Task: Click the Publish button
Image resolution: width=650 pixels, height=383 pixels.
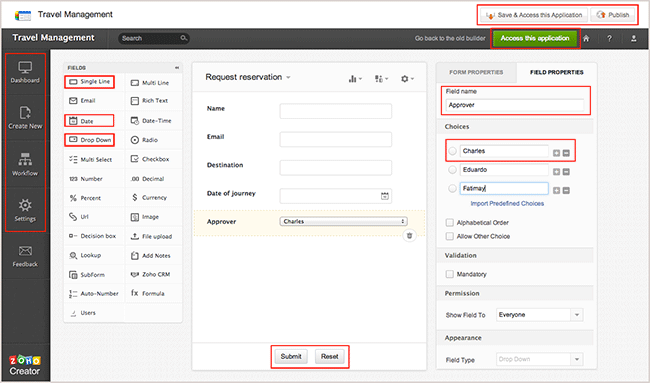Action: click(x=613, y=15)
